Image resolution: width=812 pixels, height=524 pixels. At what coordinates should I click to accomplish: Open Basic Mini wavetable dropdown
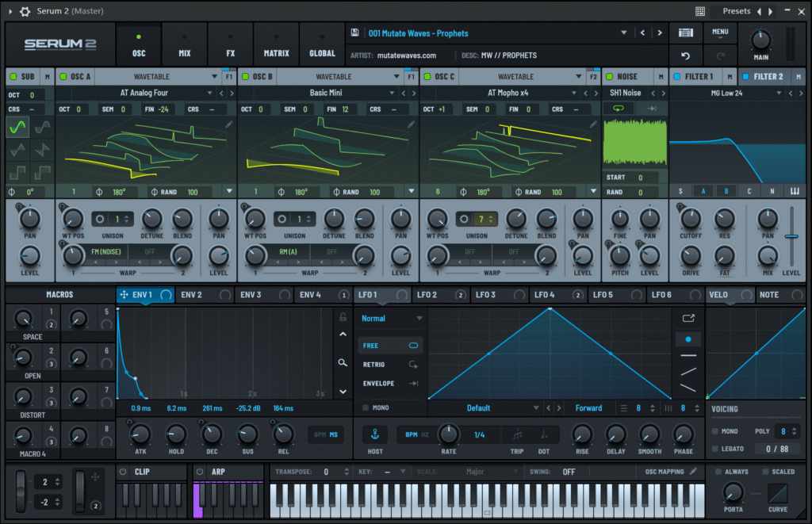[x=392, y=94]
